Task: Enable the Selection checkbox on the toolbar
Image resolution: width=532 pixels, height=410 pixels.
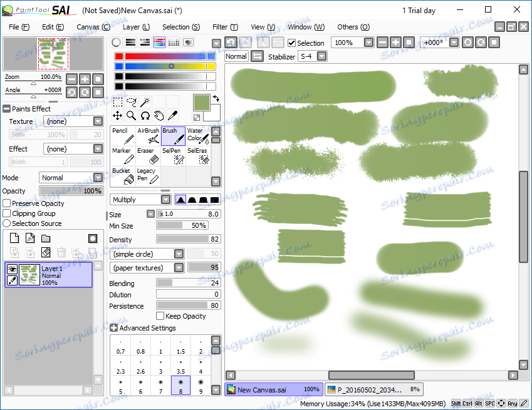Action: pos(292,43)
